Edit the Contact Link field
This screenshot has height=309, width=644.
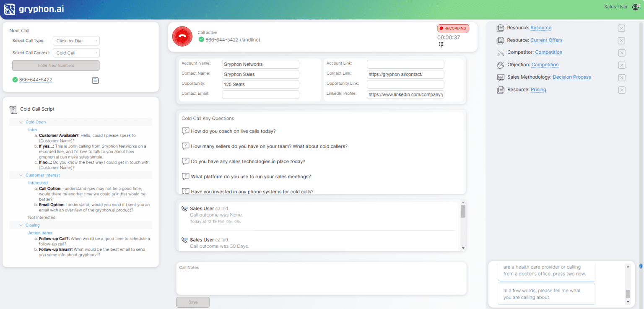coord(405,74)
